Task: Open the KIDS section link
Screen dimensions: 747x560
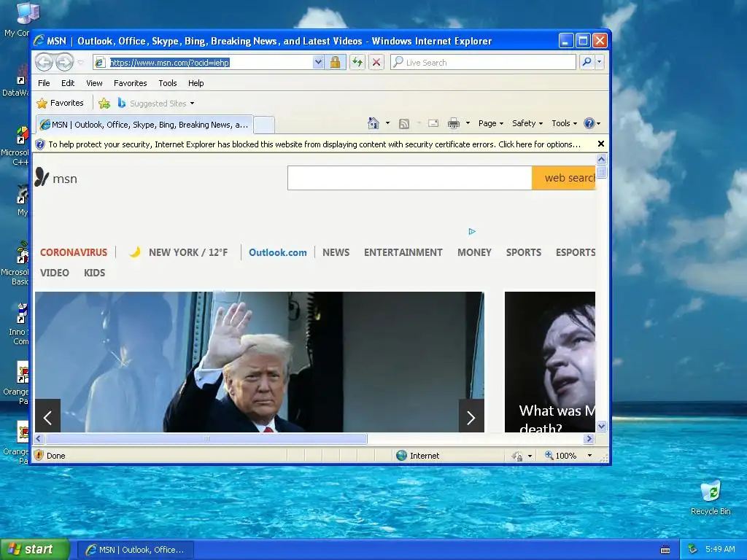Action: (94, 273)
